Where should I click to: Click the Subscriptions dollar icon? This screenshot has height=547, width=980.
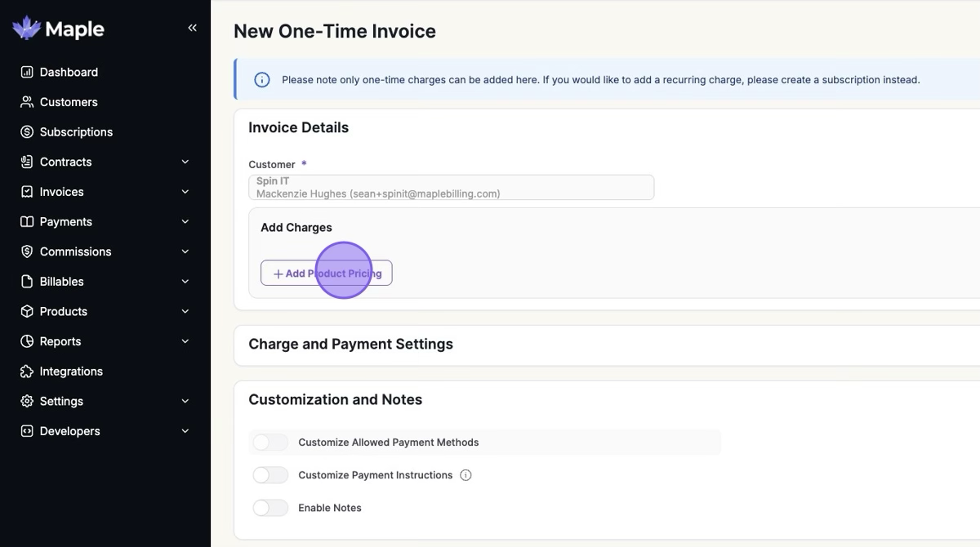point(27,132)
